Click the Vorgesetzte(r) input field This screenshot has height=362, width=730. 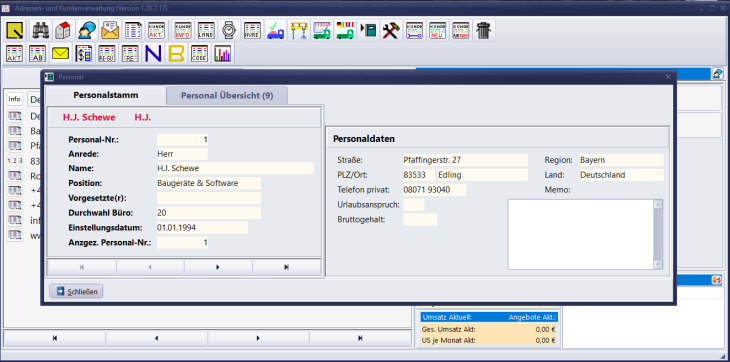point(209,198)
